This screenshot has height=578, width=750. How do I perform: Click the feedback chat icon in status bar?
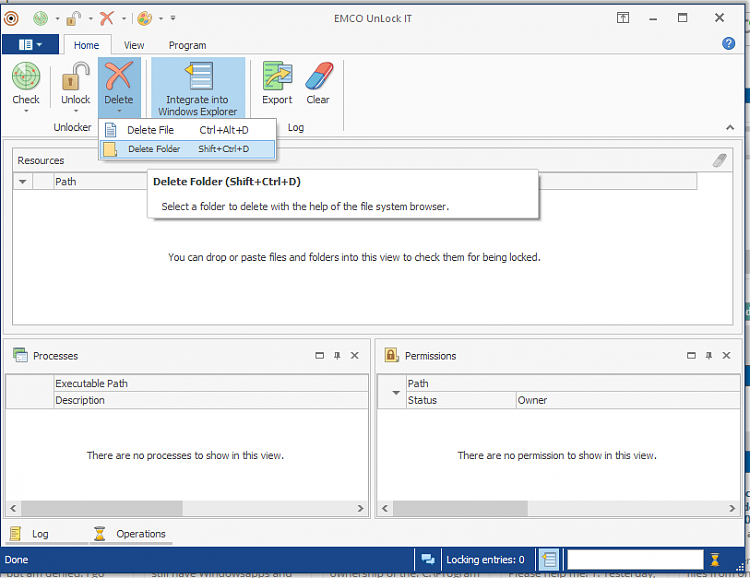(428, 559)
